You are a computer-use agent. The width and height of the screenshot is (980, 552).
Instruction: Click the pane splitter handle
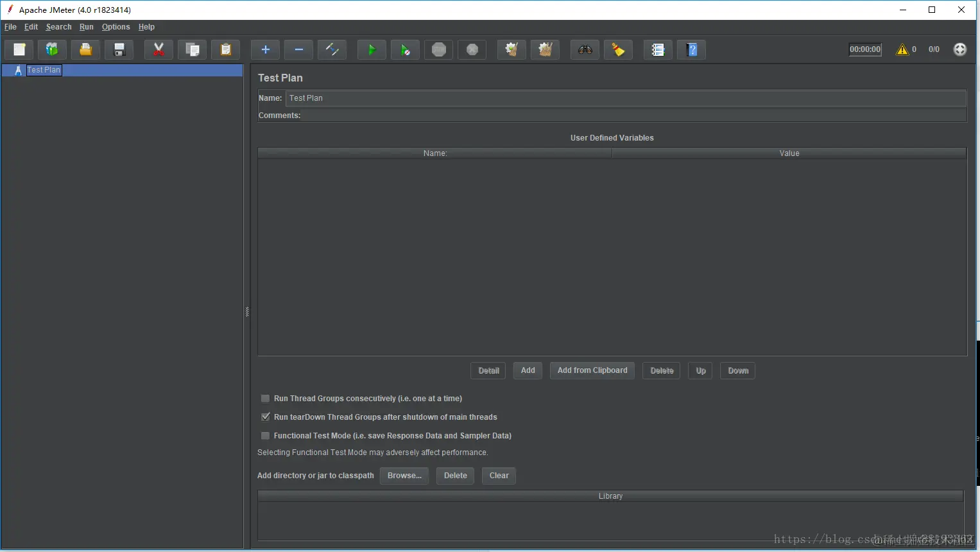(247, 312)
